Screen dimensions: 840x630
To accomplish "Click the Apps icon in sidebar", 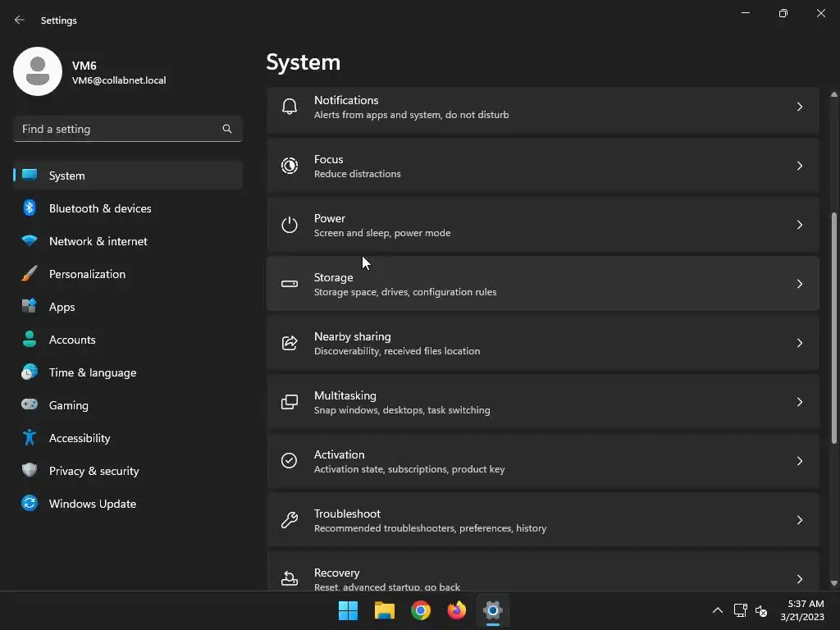I will coord(30,307).
